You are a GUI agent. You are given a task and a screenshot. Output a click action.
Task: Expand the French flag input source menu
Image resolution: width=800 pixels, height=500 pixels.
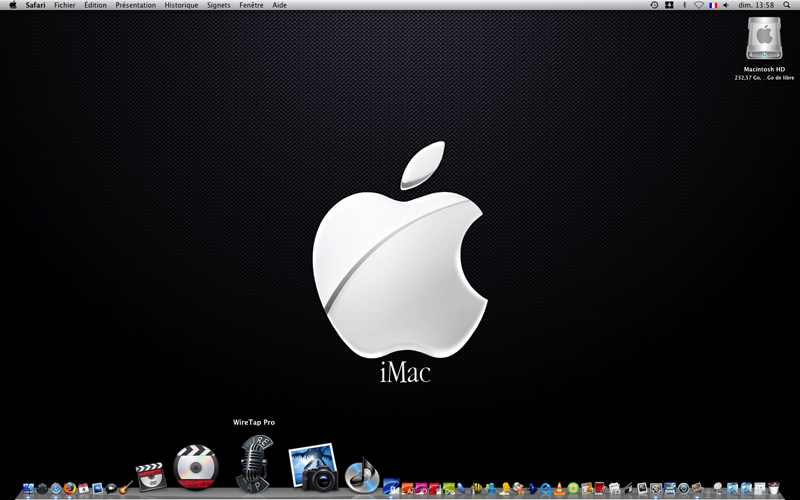713,5
